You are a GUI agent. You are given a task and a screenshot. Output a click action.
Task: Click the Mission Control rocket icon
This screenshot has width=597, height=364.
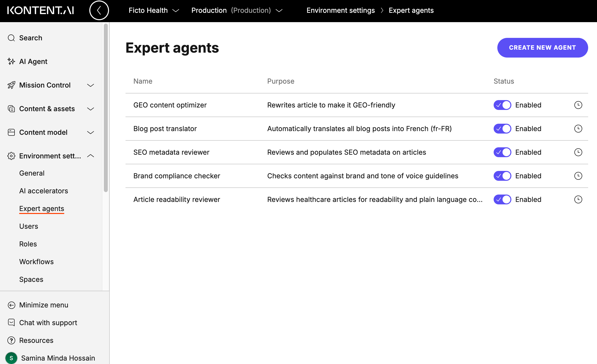tap(11, 85)
